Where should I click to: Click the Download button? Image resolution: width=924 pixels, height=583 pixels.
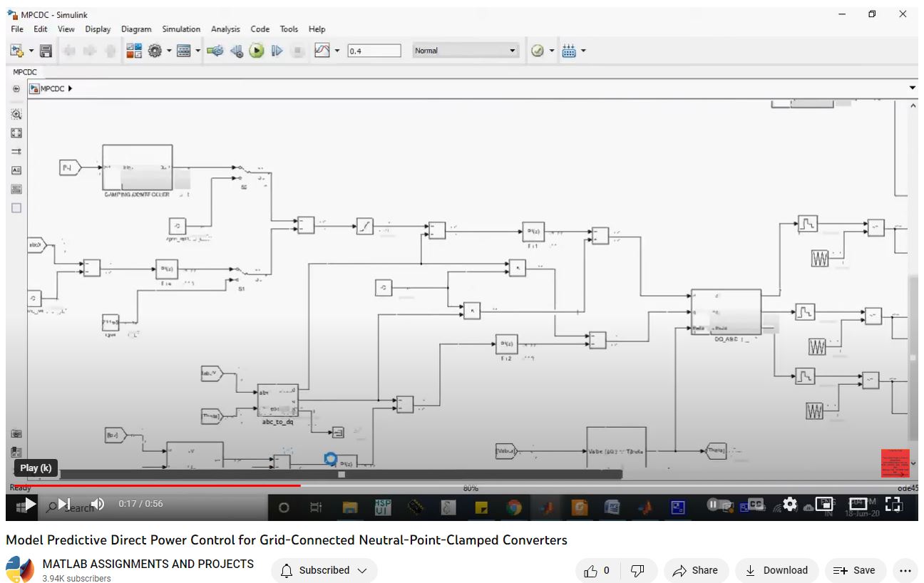776,570
